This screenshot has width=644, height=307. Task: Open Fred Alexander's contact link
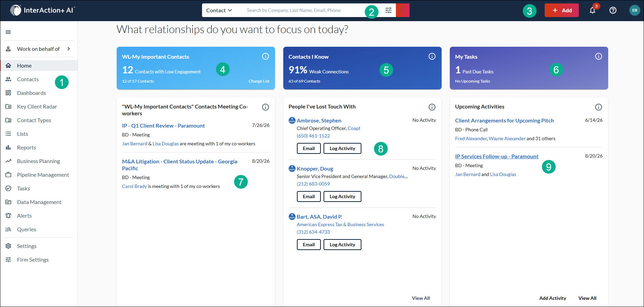coord(471,138)
